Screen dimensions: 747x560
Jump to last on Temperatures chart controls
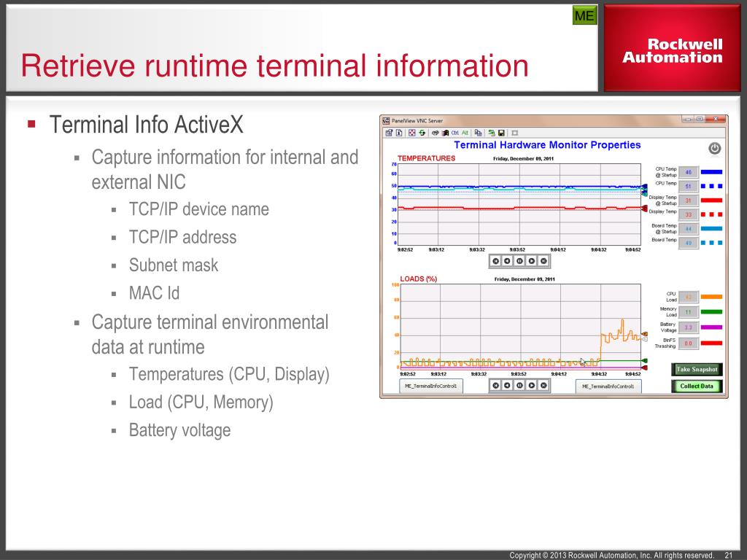[543, 261]
